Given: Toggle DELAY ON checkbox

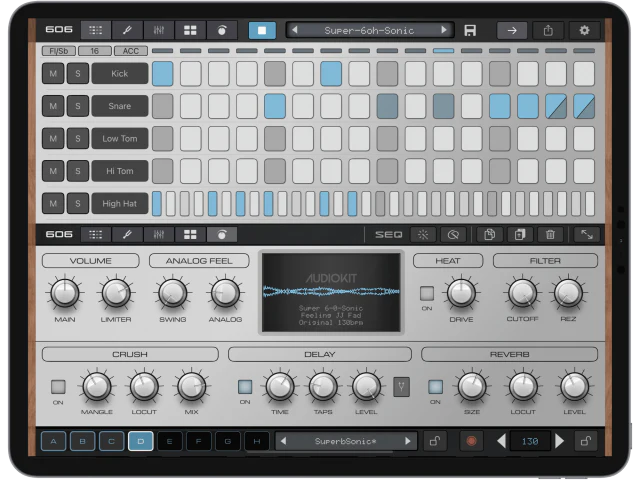Looking at the screenshot, I should click(245, 387).
